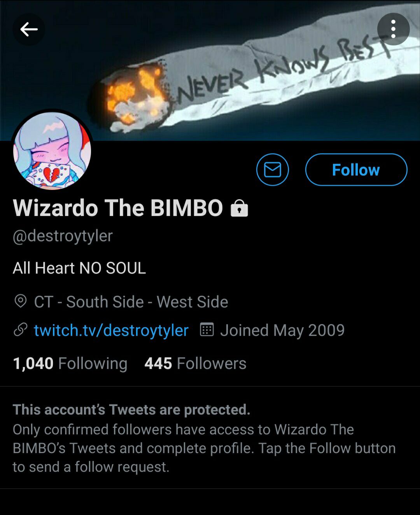Tap the Wizardo The BIMBO display name
420x515 pixels.
pyautogui.click(x=118, y=208)
